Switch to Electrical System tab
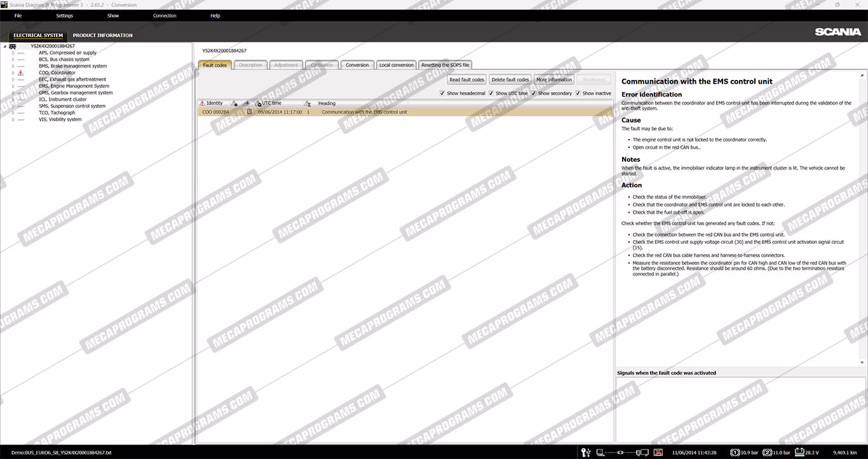 click(38, 36)
